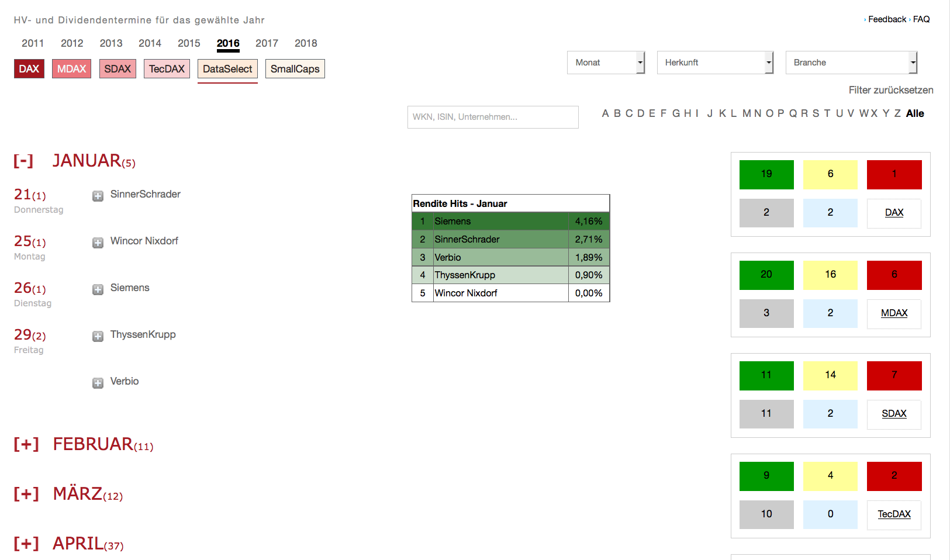Viewport: 950px width, 560px height.
Task: Click Verbio row in Rendite Hits table
Action: point(511,258)
